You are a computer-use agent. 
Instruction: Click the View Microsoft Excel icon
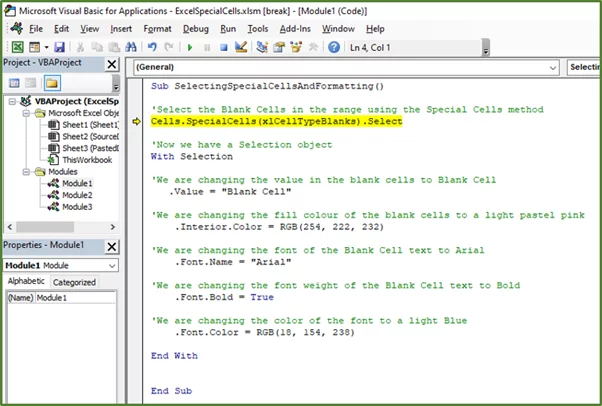click(x=17, y=47)
